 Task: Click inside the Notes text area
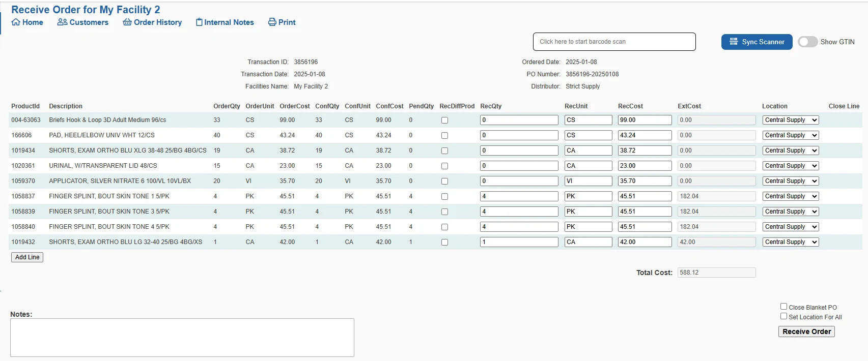[x=182, y=338]
